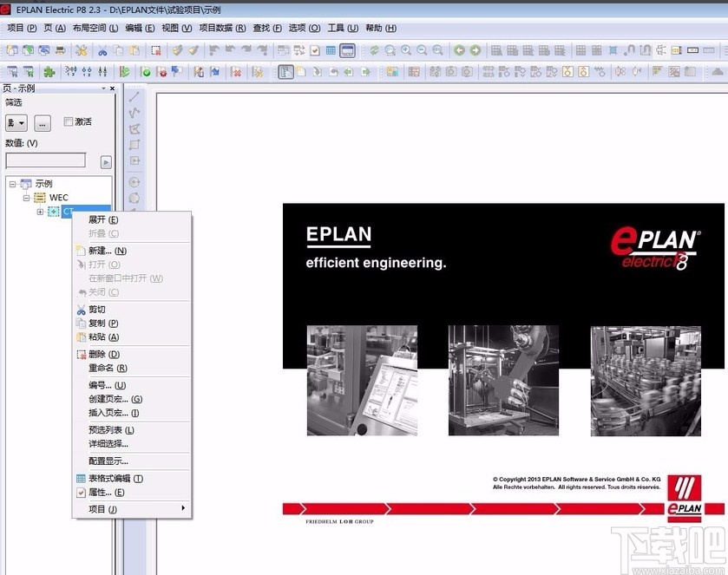Click the properties checkbox icon in top toolbar
This screenshot has width=728, height=575.
[x=315, y=50]
